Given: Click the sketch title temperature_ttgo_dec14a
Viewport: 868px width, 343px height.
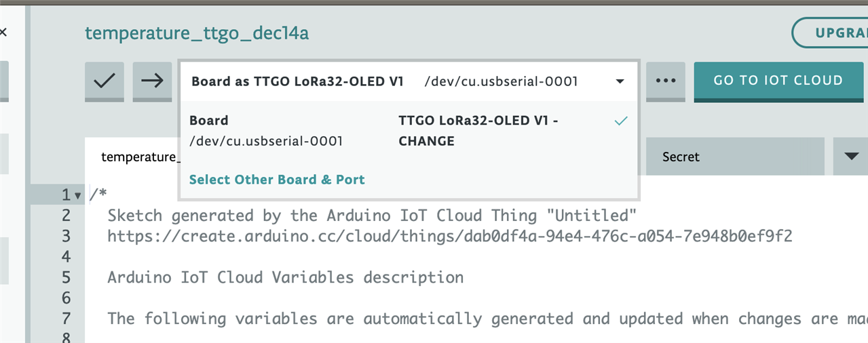Looking at the screenshot, I should tap(197, 33).
